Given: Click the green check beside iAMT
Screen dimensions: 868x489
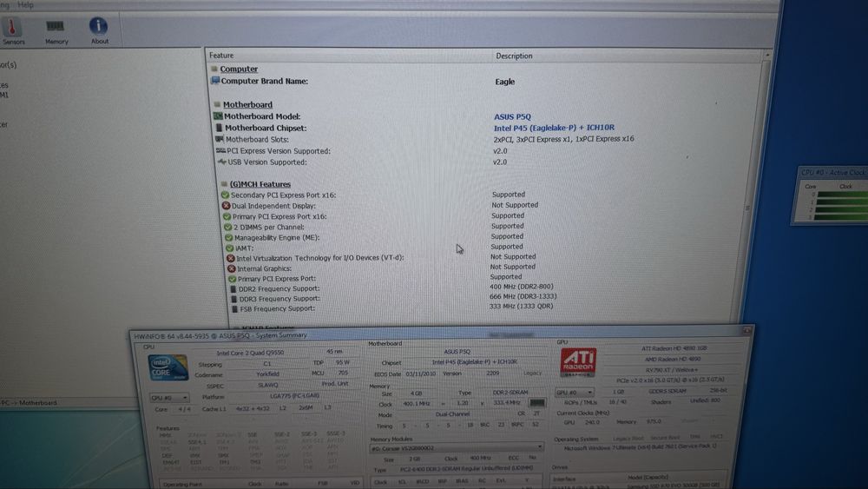Looking at the screenshot, I should coord(230,248).
